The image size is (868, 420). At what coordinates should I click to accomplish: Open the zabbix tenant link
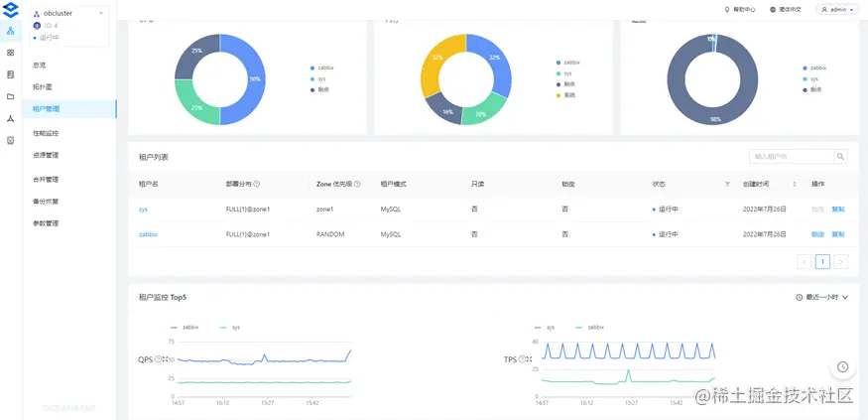point(148,234)
